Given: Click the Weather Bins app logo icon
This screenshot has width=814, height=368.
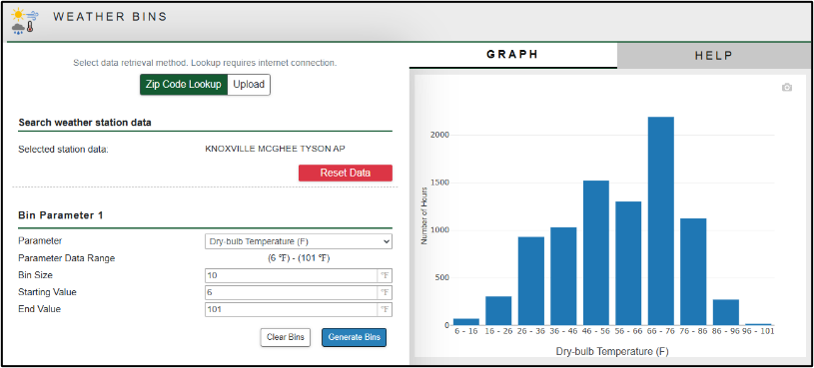Looking at the screenshot, I should tap(24, 21).
